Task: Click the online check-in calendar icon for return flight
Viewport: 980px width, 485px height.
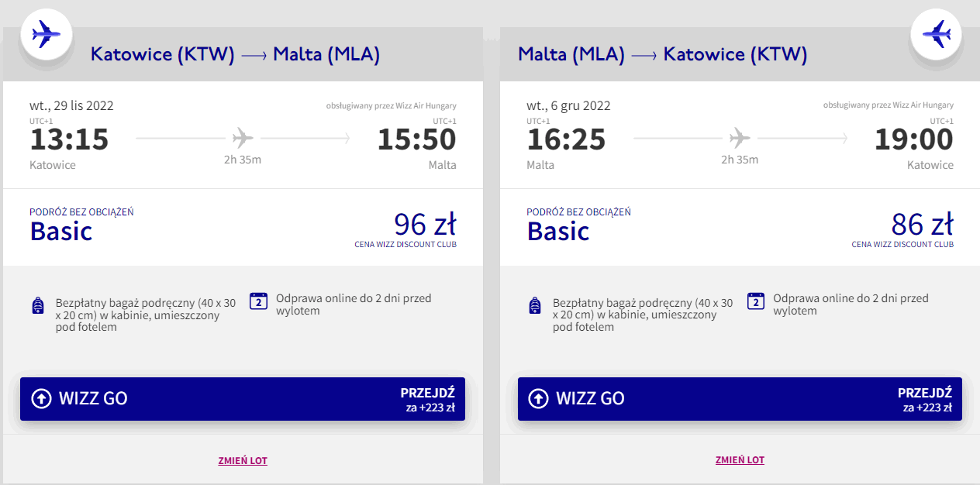Action: coord(756,301)
